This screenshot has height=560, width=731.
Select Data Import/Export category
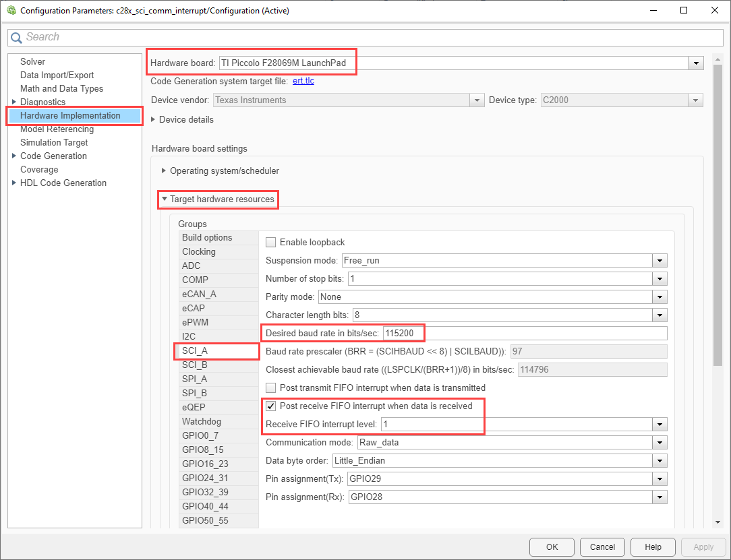click(57, 75)
